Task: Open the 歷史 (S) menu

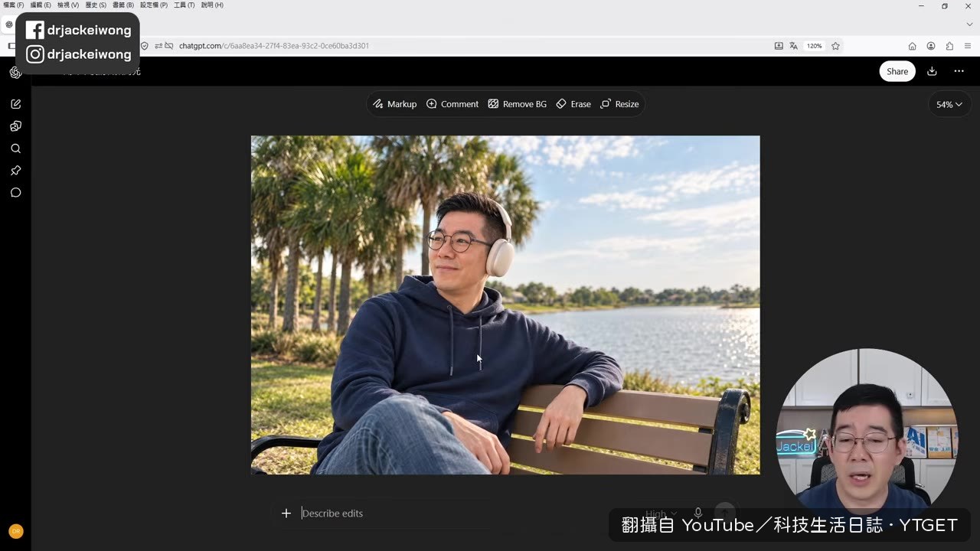Action: click(96, 5)
